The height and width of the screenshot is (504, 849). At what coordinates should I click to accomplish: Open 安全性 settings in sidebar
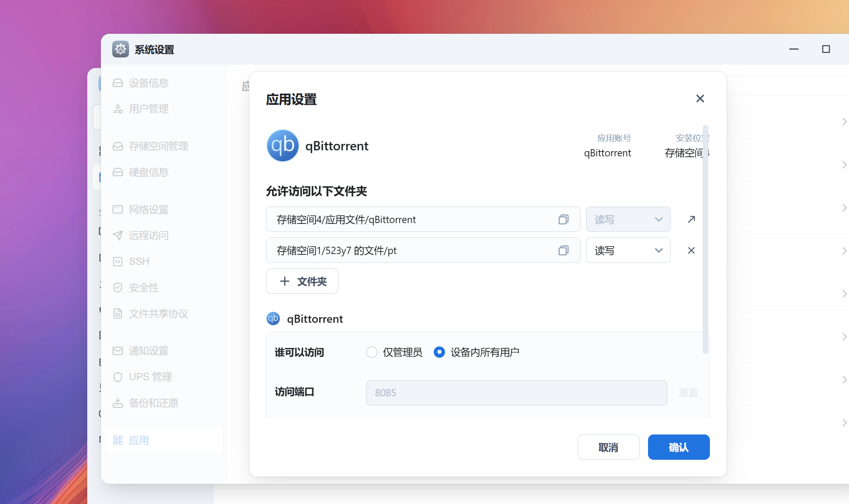[x=144, y=287]
